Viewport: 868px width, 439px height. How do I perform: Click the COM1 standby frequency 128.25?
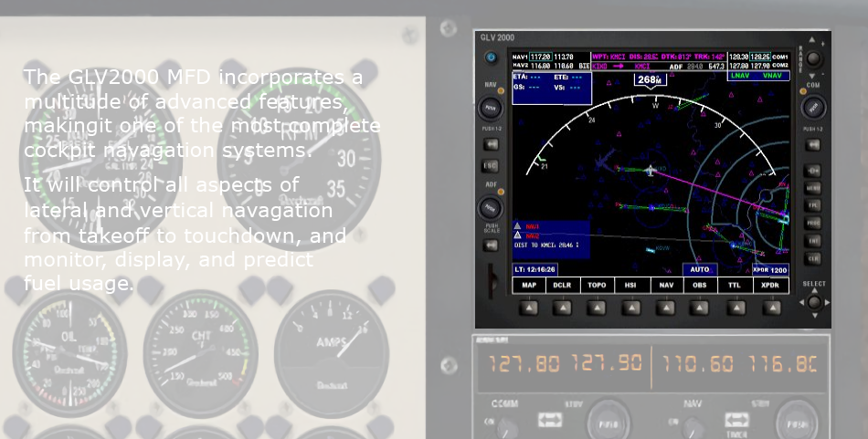coord(759,57)
